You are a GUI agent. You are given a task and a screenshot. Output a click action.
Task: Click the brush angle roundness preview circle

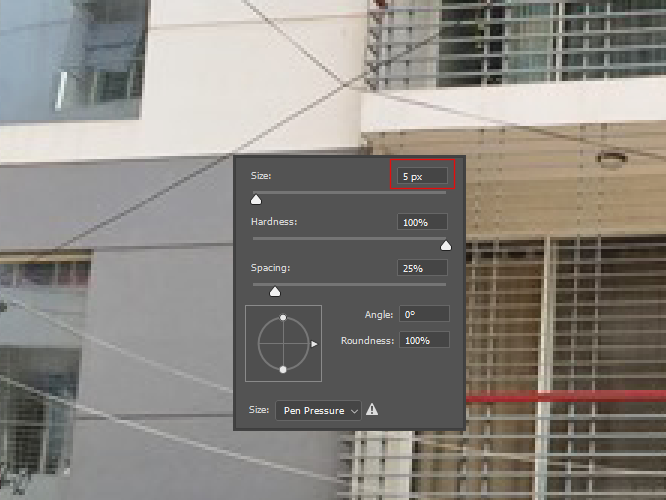tap(283, 343)
